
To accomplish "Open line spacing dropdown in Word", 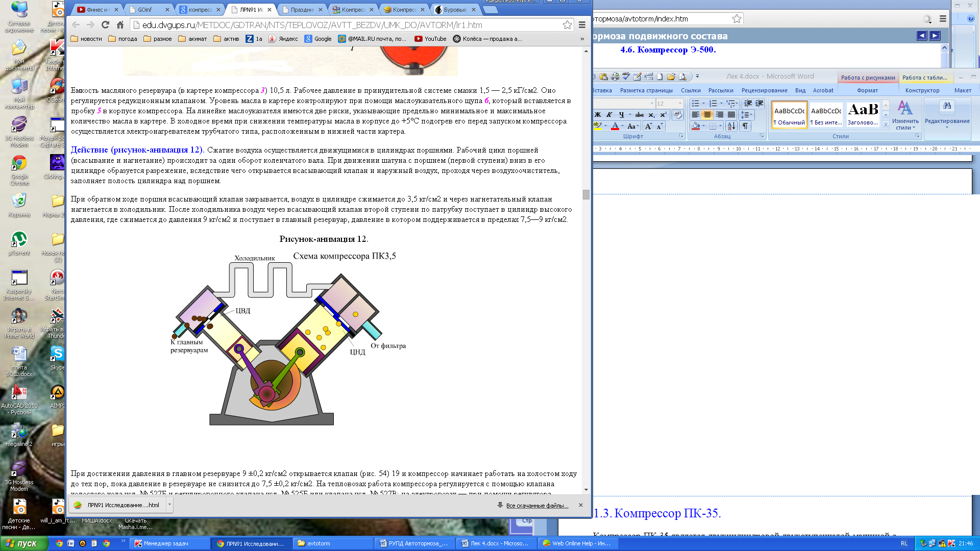I will pos(747,115).
